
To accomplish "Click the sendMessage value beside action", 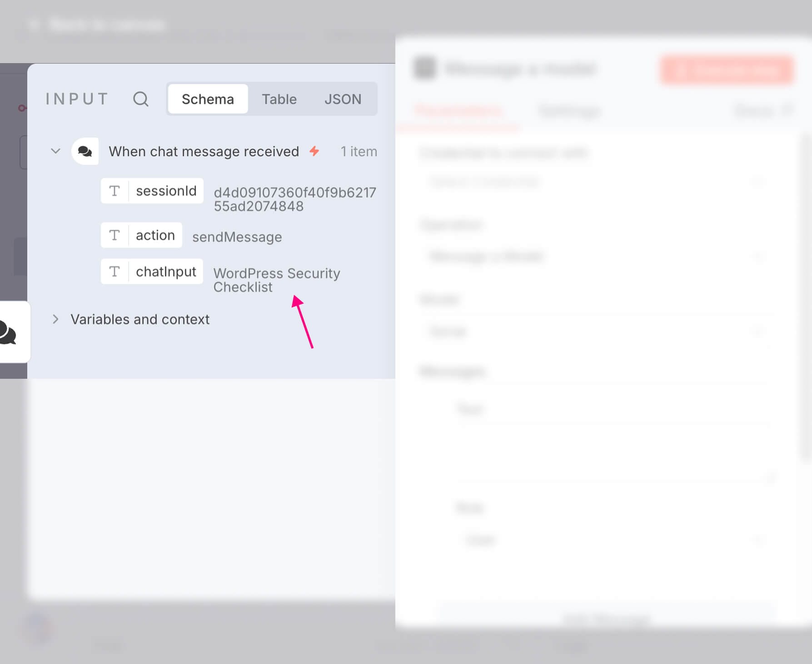I will point(237,237).
